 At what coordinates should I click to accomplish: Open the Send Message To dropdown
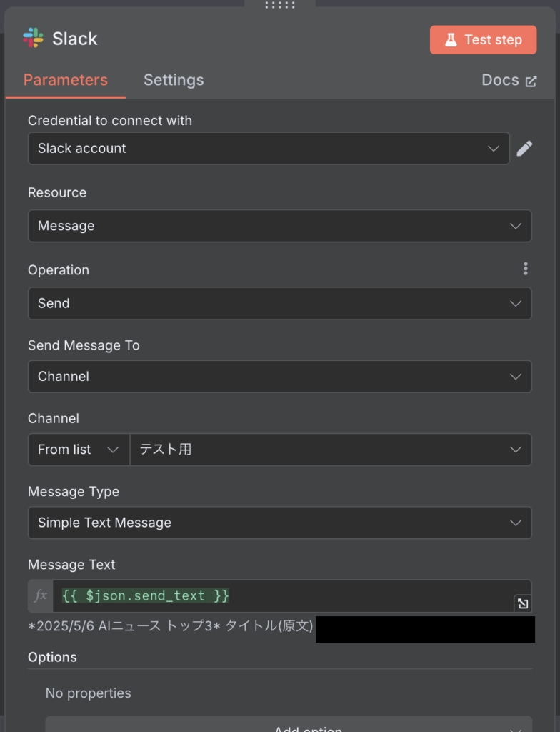click(x=280, y=376)
